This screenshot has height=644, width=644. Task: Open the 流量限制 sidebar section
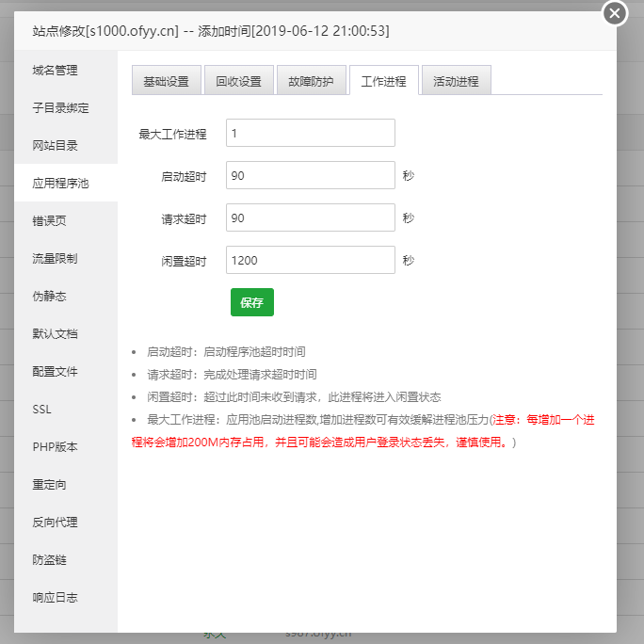coord(66,259)
